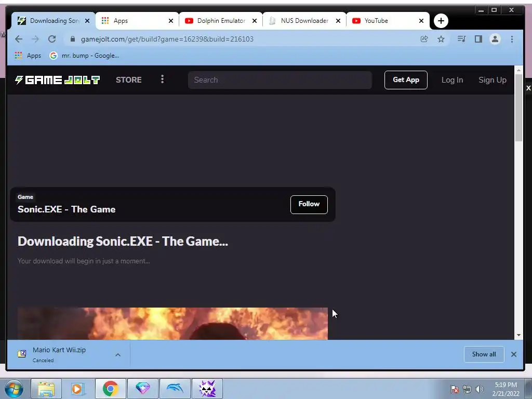Open volume speaker tray icon
This screenshot has height=399, width=532.
tap(480, 389)
